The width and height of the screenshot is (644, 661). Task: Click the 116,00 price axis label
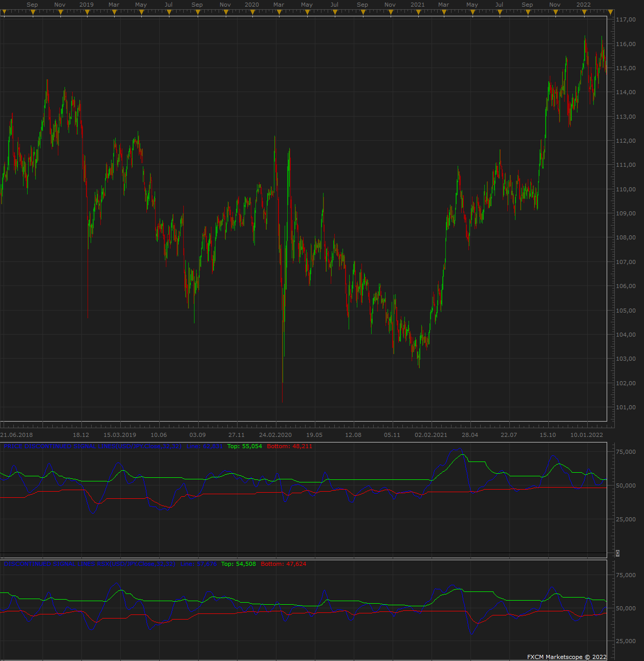coord(626,44)
